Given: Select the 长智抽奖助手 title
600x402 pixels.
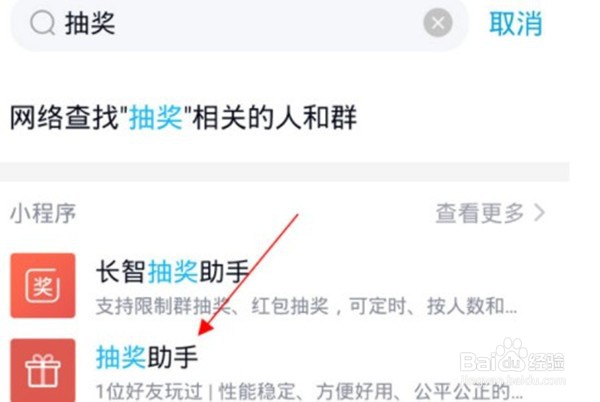Looking at the screenshot, I should [x=173, y=272].
